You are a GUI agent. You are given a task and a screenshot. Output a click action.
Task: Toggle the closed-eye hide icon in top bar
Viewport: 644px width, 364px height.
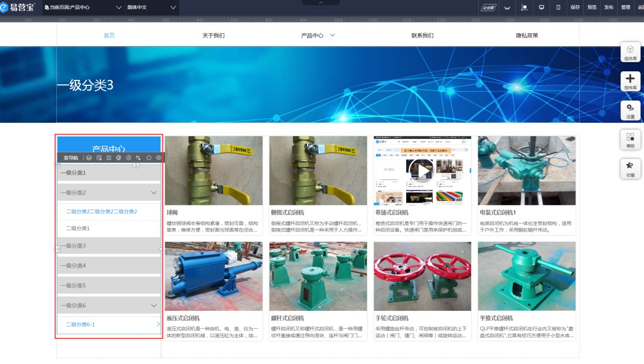pyautogui.click(x=507, y=8)
